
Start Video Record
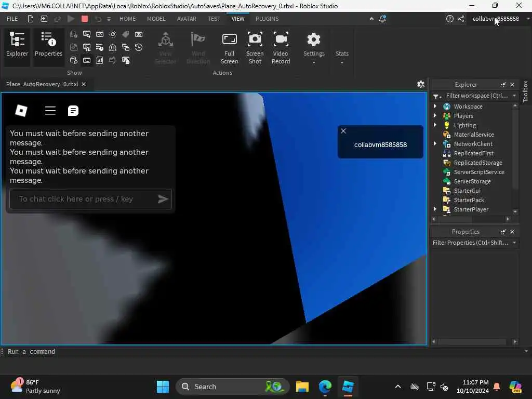[x=281, y=48]
